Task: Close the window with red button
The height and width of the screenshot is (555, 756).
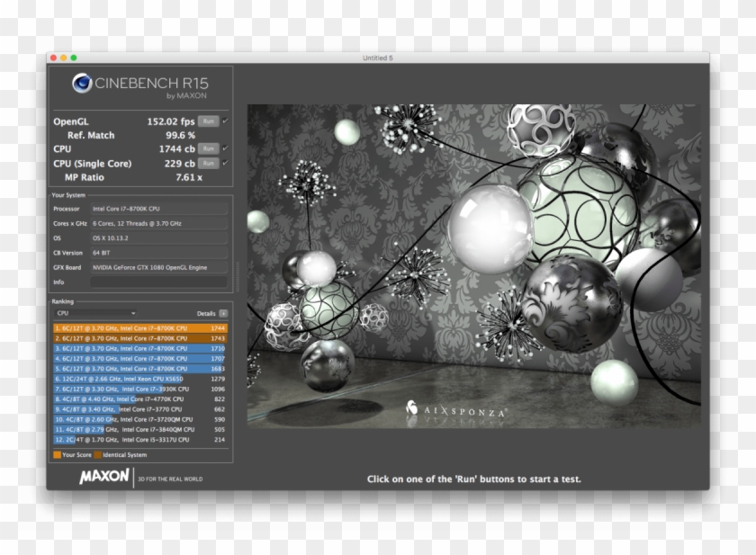Action: tap(53, 58)
